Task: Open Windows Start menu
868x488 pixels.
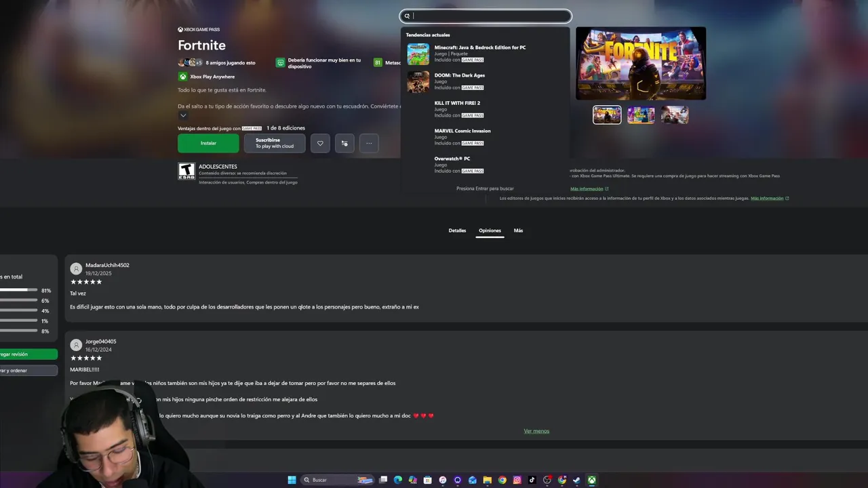Action: [x=292, y=480]
